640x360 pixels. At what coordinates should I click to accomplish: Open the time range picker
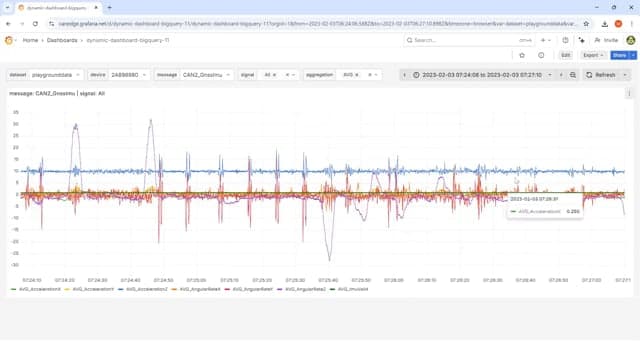tap(482, 75)
